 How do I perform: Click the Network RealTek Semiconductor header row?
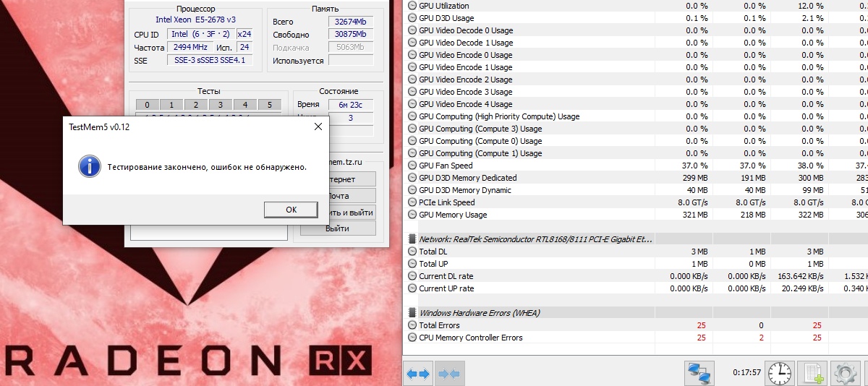coord(635,239)
